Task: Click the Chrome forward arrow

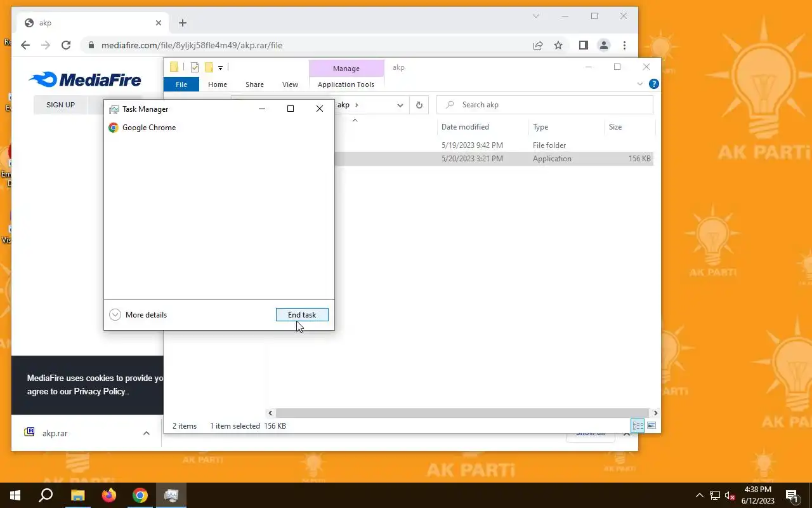Action: click(x=46, y=45)
